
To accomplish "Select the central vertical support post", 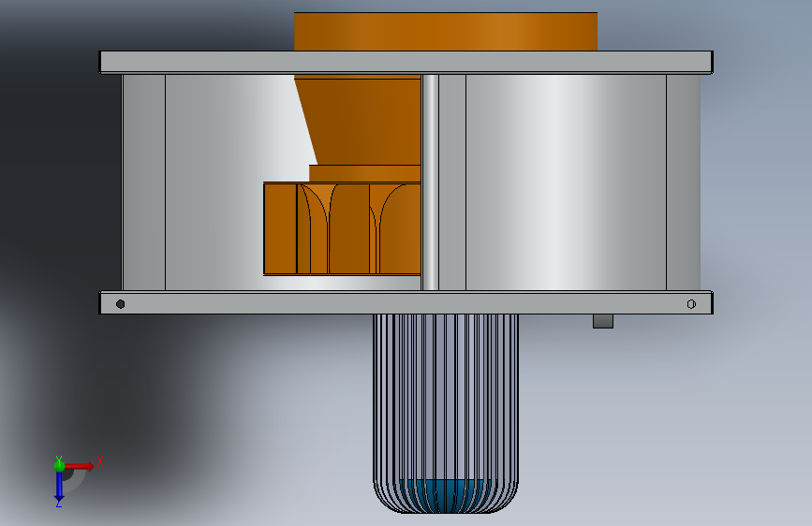I will click(x=430, y=183).
